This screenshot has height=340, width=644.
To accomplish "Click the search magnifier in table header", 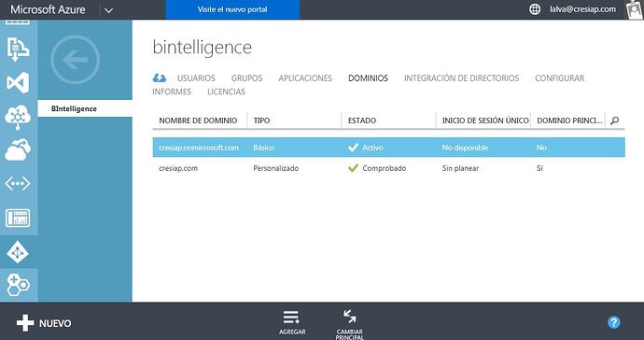I will (x=614, y=120).
